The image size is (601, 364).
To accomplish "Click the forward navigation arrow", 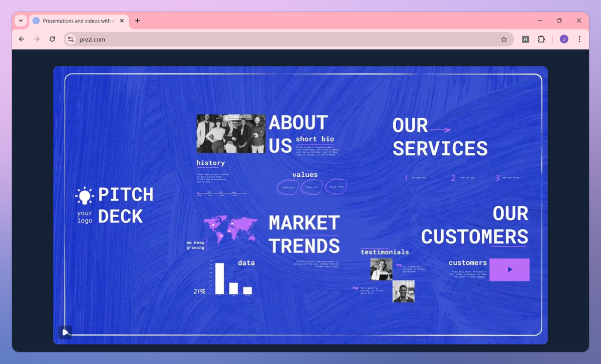I will (x=37, y=39).
